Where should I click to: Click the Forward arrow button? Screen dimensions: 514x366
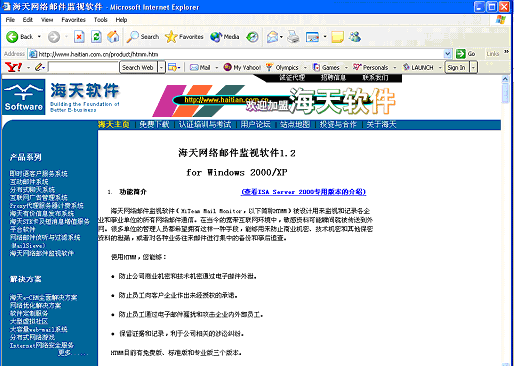(x=54, y=37)
